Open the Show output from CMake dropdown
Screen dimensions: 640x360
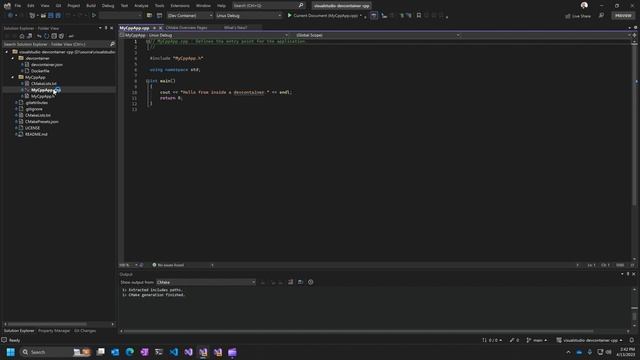[x=206, y=282]
